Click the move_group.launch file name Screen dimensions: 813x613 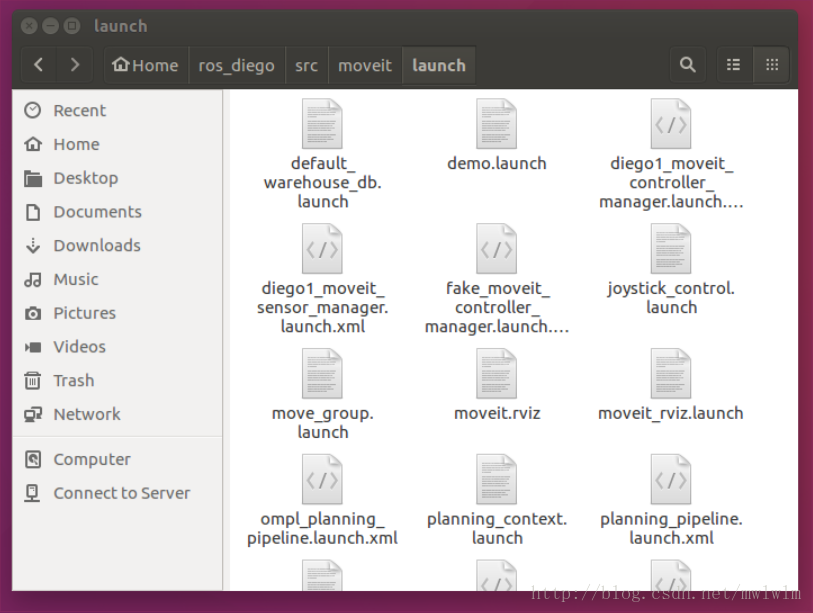323,423
